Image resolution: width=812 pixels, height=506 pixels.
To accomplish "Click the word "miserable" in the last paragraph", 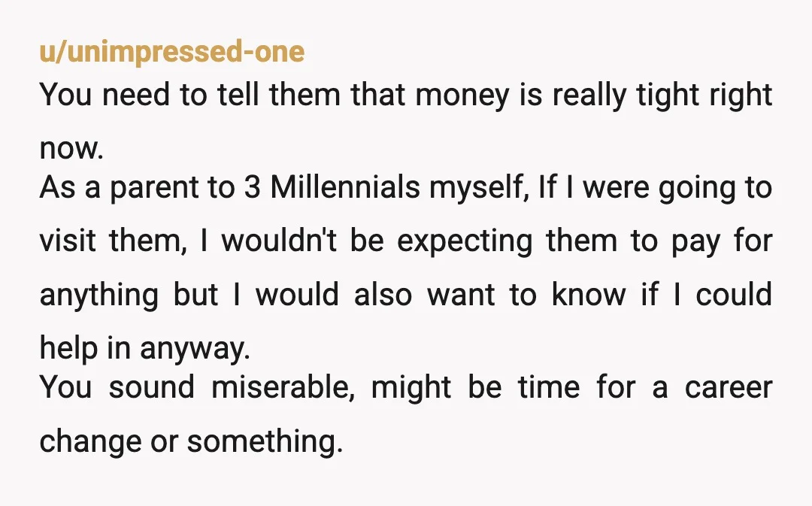I will click(283, 387).
